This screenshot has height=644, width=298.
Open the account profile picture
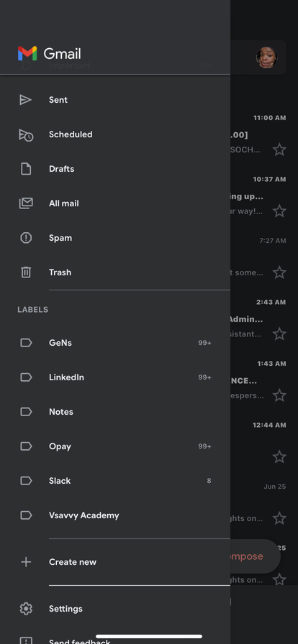[267, 57]
